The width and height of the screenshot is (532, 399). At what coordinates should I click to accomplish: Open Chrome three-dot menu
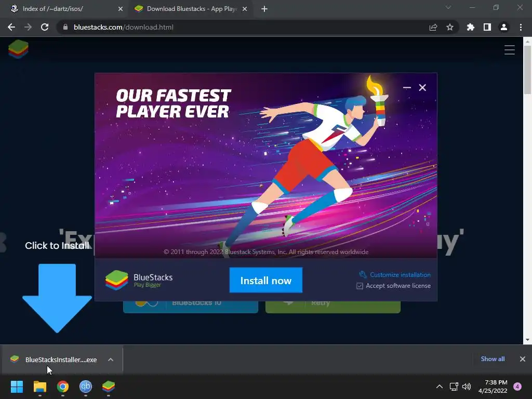pos(521,27)
